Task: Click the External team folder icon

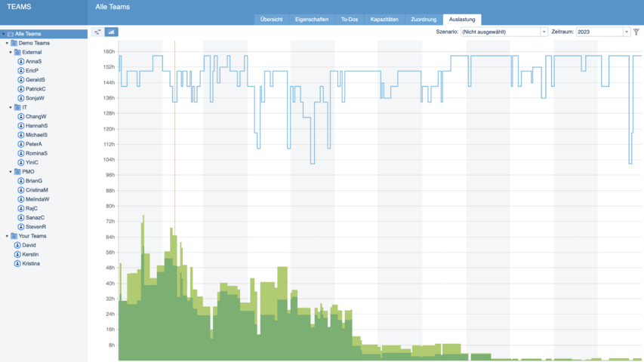Action: pyautogui.click(x=17, y=53)
